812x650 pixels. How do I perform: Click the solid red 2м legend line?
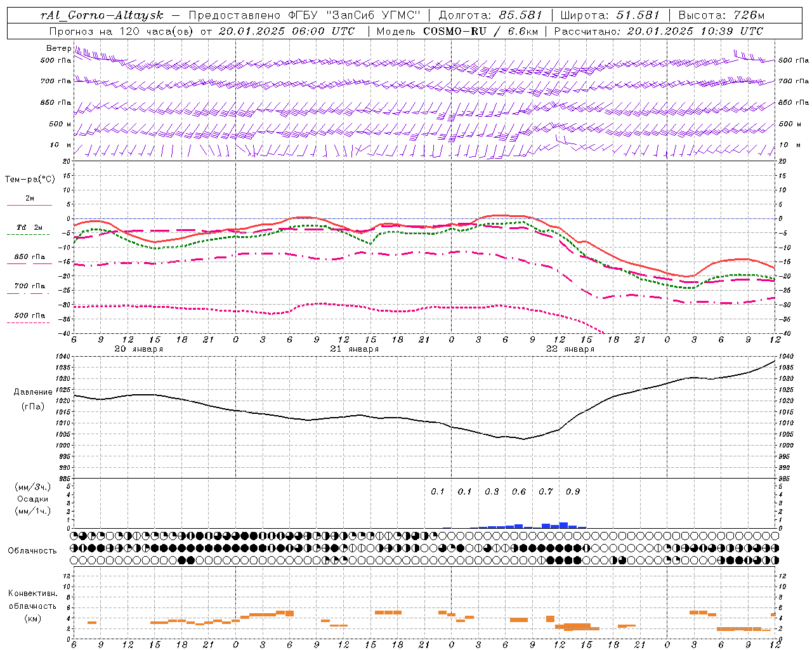click(x=29, y=205)
